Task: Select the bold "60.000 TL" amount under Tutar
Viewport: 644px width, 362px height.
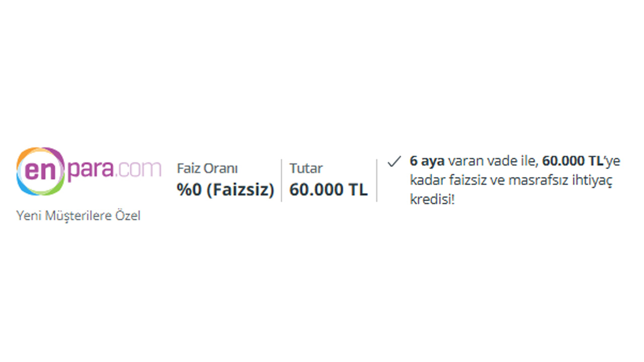Action: click(x=329, y=190)
